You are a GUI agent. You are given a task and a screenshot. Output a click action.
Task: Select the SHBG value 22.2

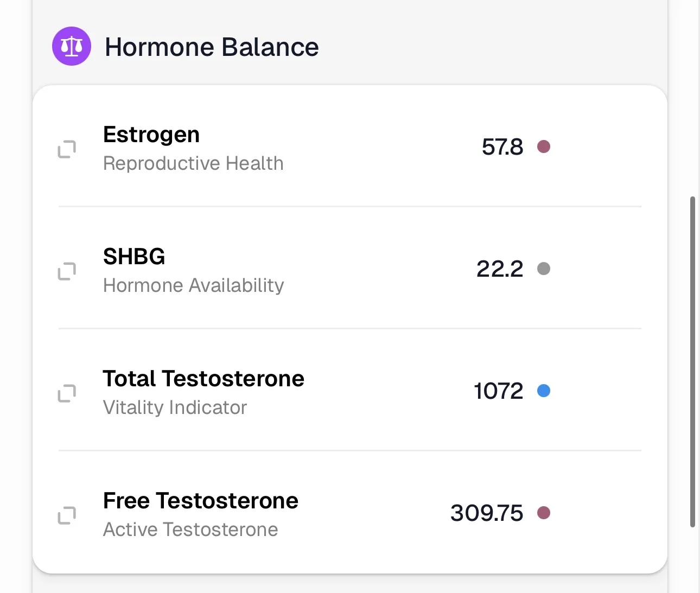tap(500, 269)
